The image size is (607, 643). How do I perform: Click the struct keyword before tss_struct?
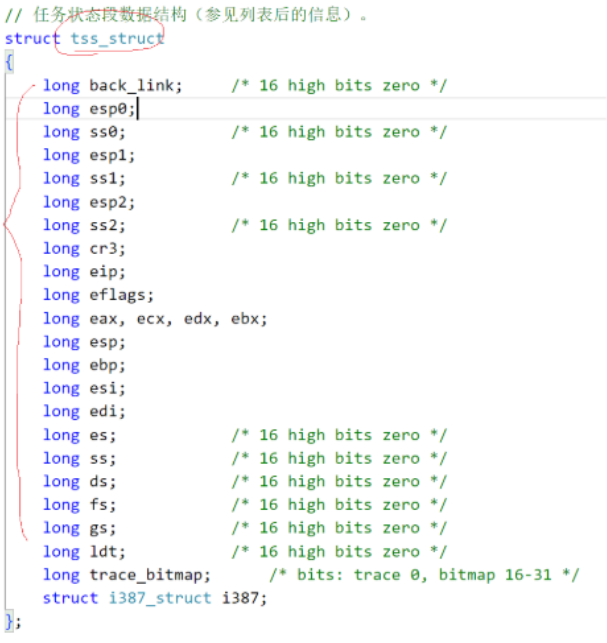32,39
